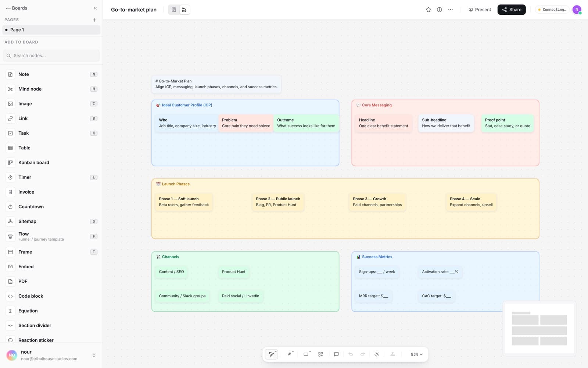Viewport: 588px width, 368px height.
Task: Open the shape tool options chevron
Action: click(310, 351)
